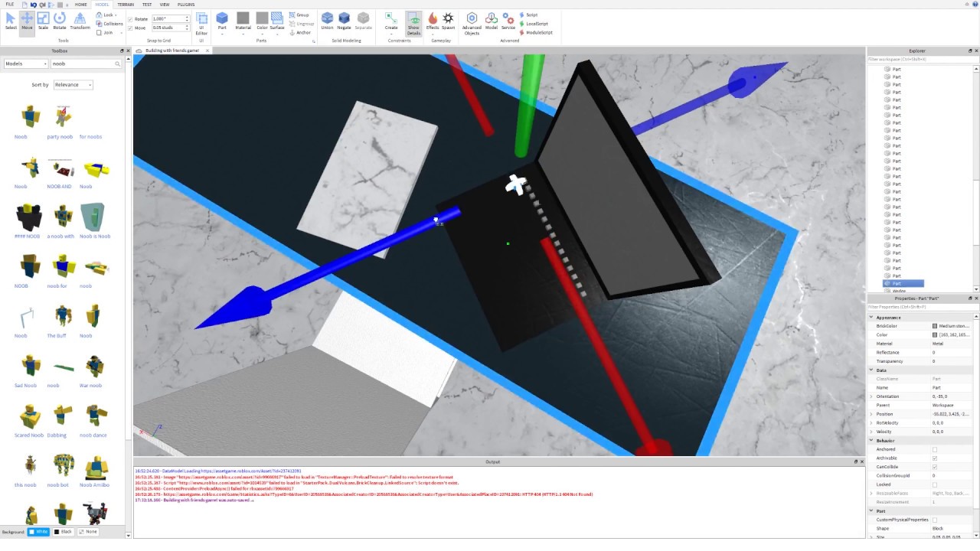Toggle the Collisions checkbox

coord(109,24)
